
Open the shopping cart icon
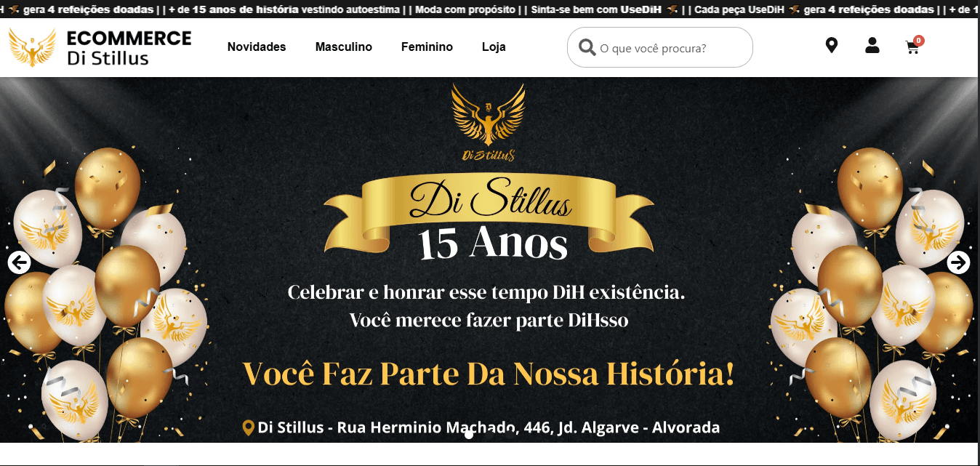pyautogui.click(x=912, y=48)
